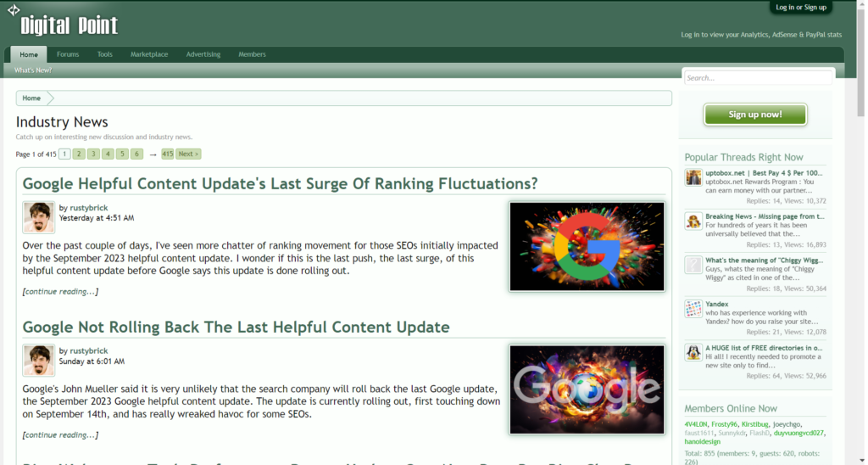Open A HUGE list of FREE directories thread
The width and height of the screenshot is (868, 465).
click(764, 348)
